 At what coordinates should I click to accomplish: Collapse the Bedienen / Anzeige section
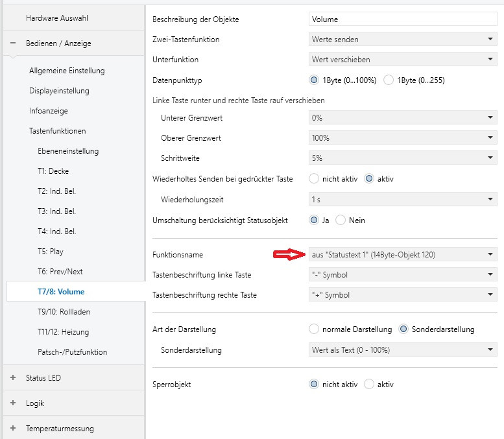click(x=13, y=43)
